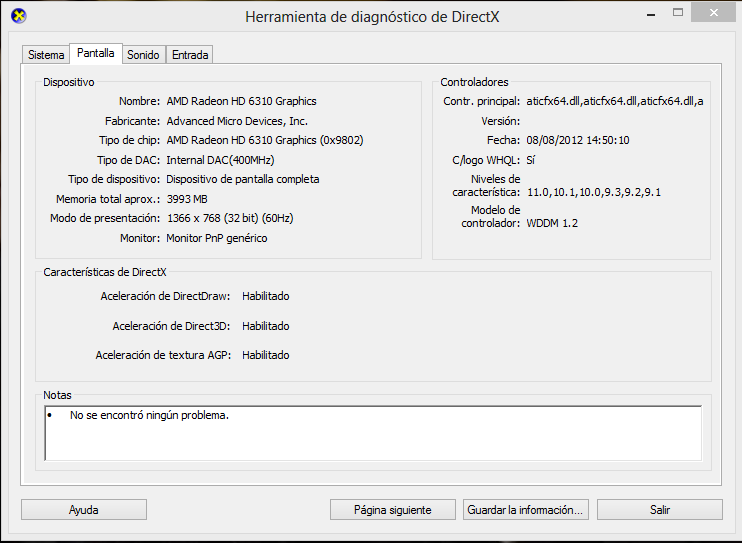
Task: Click the '1366 x 768 (32 bit) (60Hz)' value
Action: coord(230,218)
